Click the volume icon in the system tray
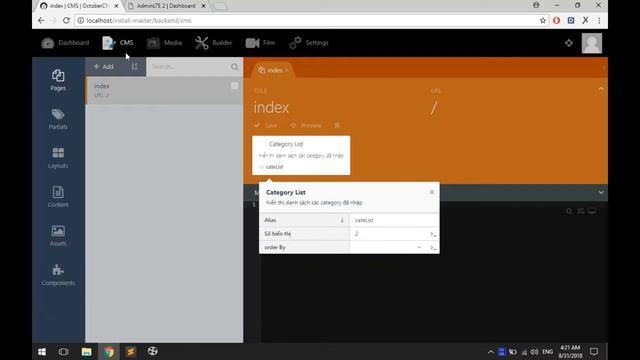 534,352
